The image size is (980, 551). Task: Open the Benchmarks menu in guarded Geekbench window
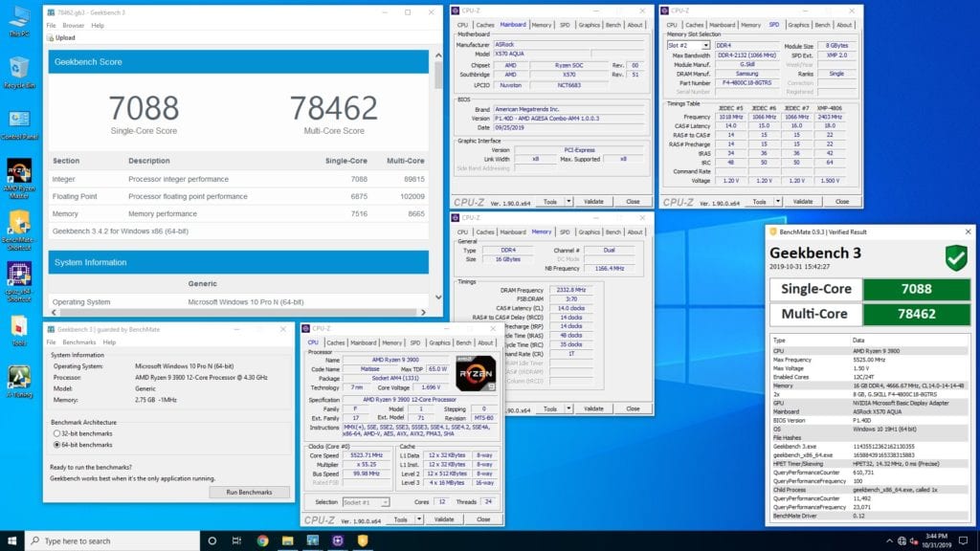point(79,342)
